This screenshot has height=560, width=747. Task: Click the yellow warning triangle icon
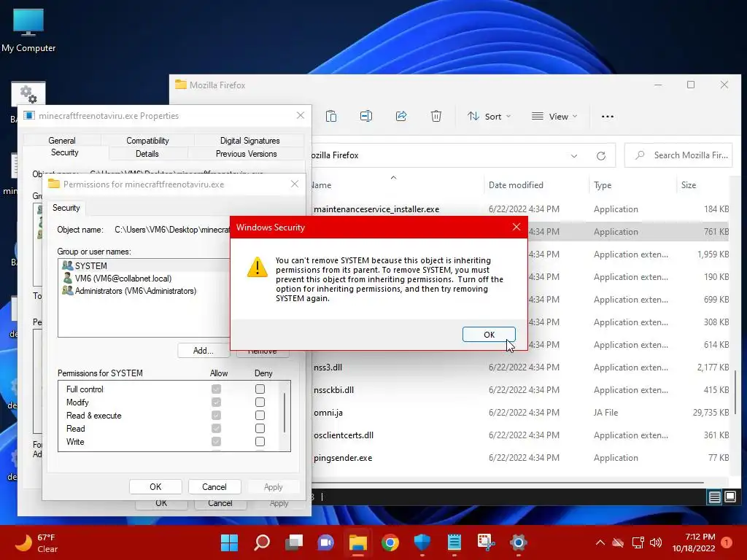click(258, 267)
